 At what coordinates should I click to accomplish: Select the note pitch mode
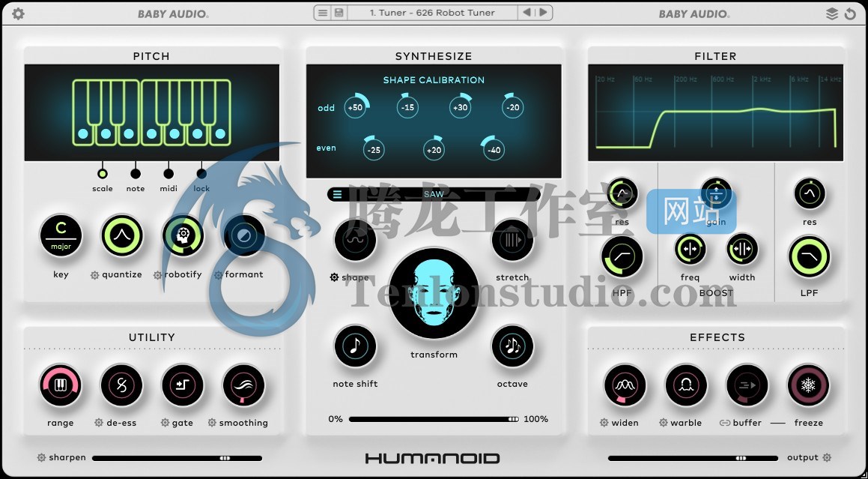(x=135, y=173)
